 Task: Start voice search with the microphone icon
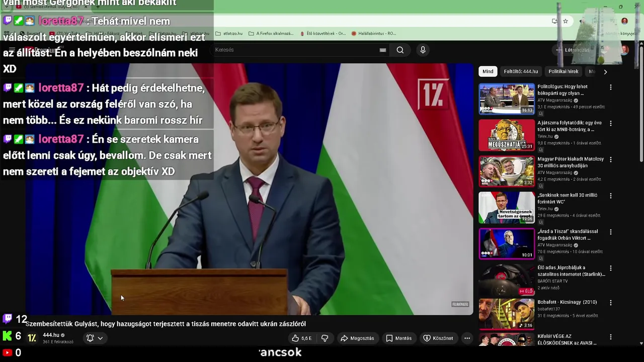tap(423, 50)
